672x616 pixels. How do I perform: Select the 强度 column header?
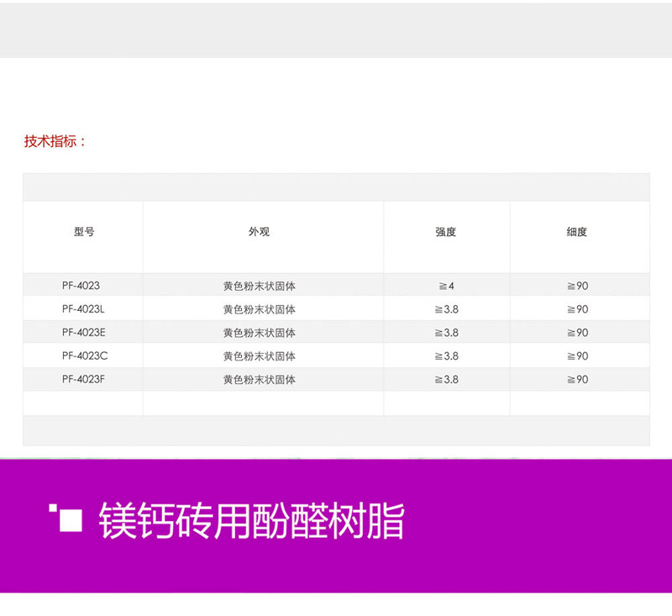[x=445, y=232]
